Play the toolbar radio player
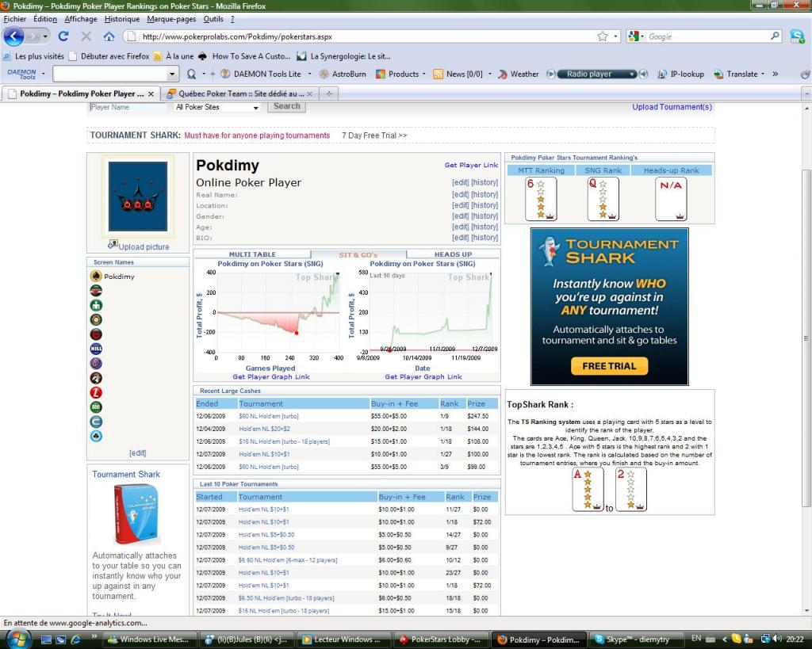812x649 pixels. (551, 74)
